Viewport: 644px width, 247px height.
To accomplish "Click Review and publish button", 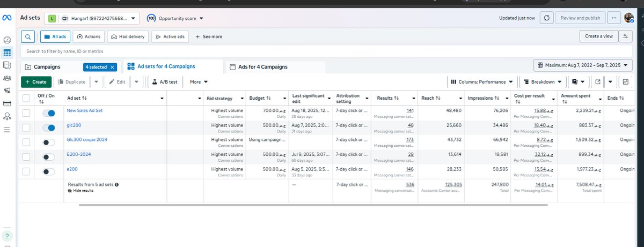I will [580, 18].
